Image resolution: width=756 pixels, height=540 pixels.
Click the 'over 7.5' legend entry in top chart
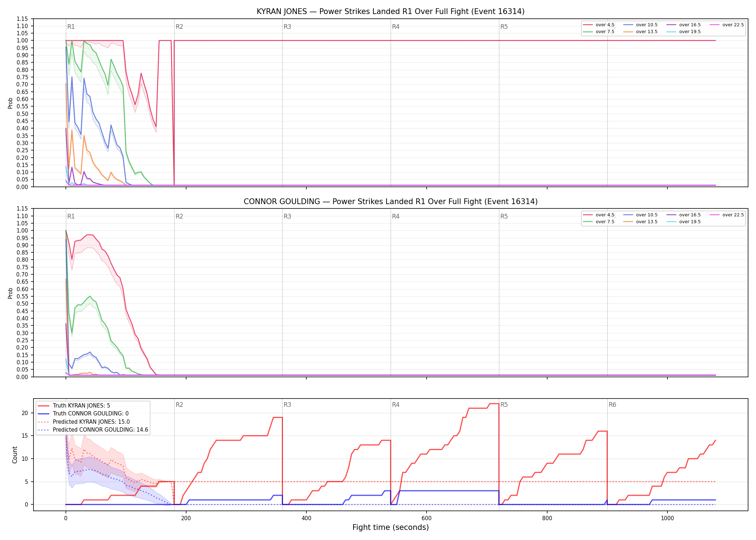[x=599, y=32]
